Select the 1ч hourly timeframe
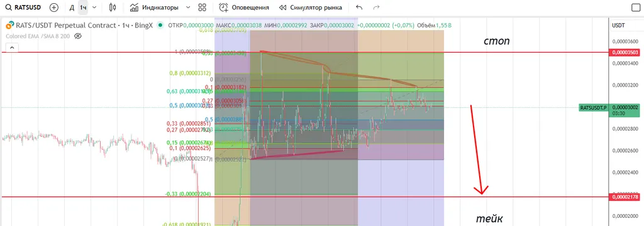The image size is (644, 226). tap(83, 8)
